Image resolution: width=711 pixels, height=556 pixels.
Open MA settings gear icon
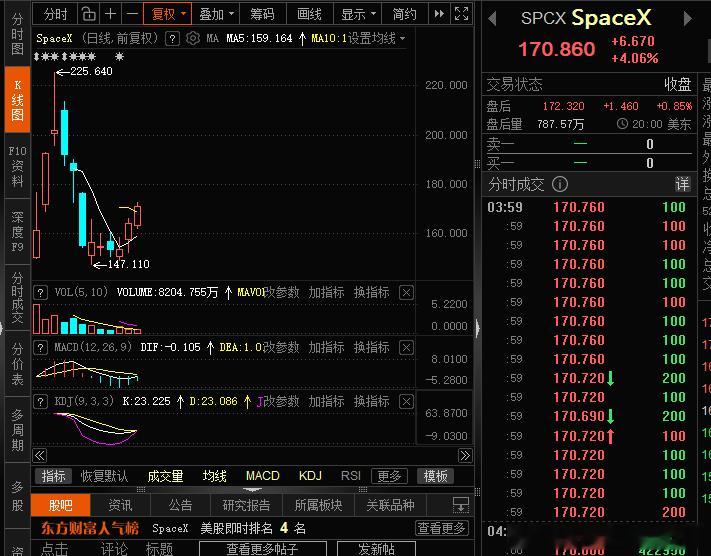[x=193, y=39]
